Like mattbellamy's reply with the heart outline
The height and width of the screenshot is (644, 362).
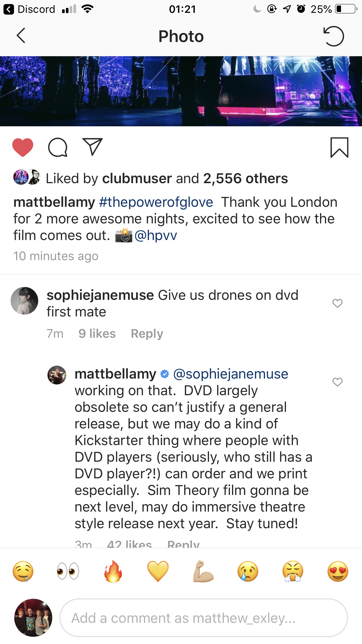pos(337,381)
